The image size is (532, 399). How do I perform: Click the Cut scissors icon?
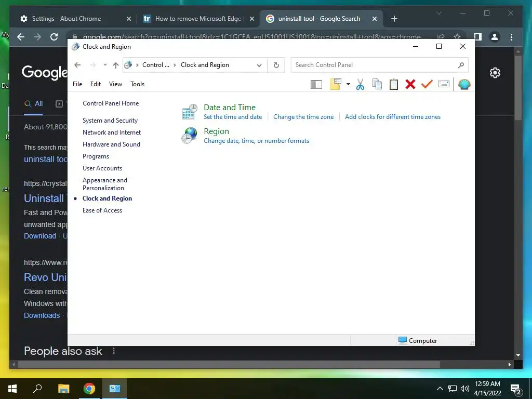pyautogui.click(x=360, y=84)
